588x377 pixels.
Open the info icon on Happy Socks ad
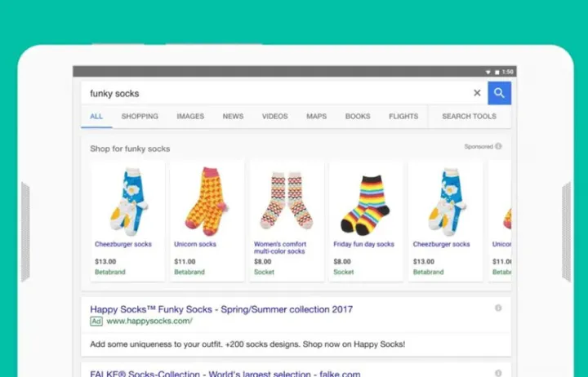pos(498,308)
